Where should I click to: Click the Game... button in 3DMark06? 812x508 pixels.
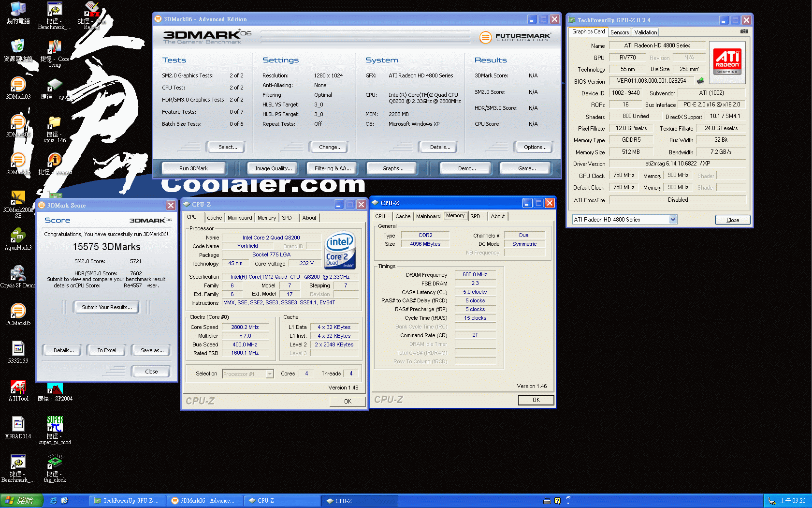click(x=526, y=168)
